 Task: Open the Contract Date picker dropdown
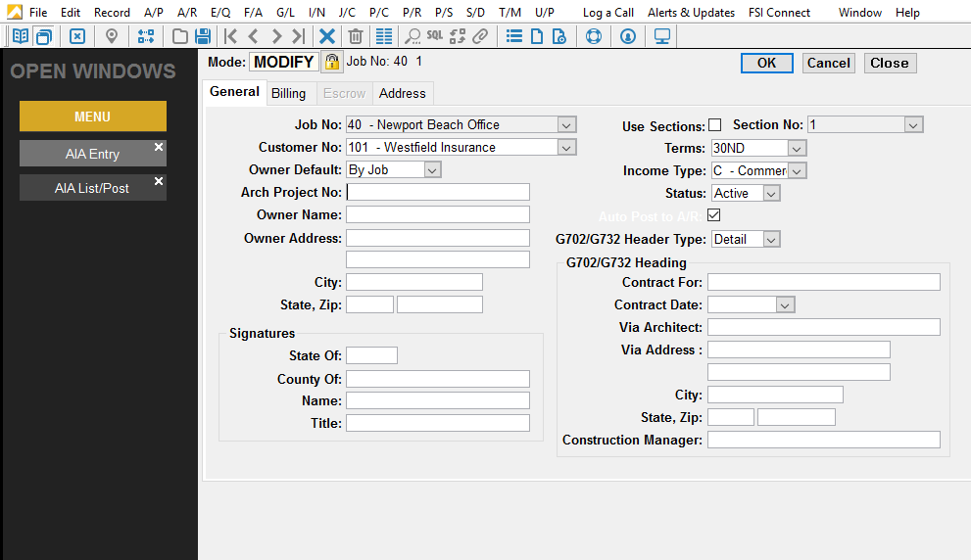click(785, 305)
